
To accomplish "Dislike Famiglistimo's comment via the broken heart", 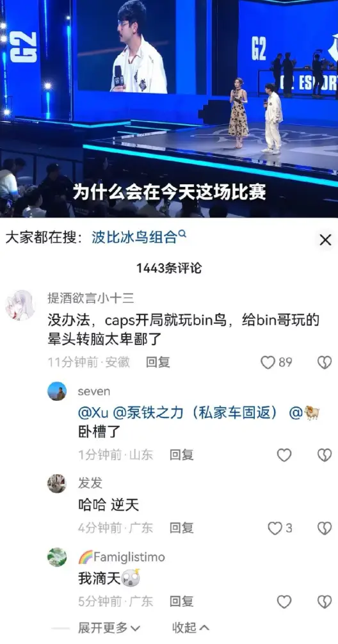I will click(325, 602).
